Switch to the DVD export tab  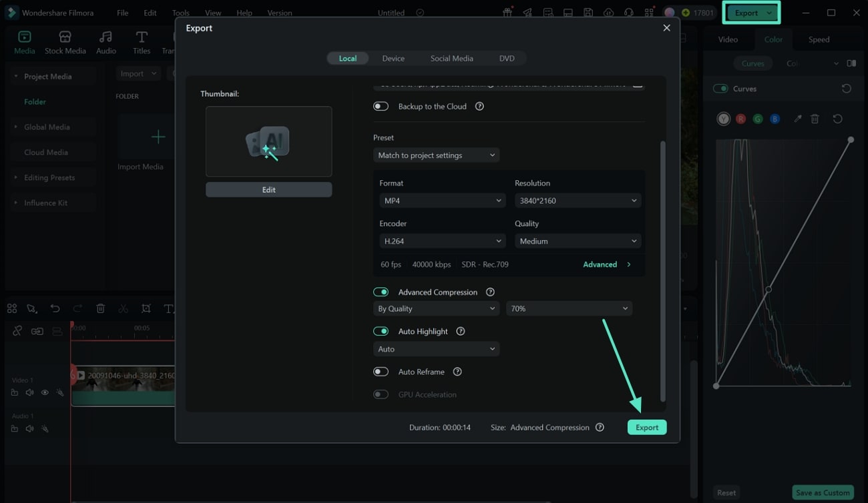click(507, 59)
